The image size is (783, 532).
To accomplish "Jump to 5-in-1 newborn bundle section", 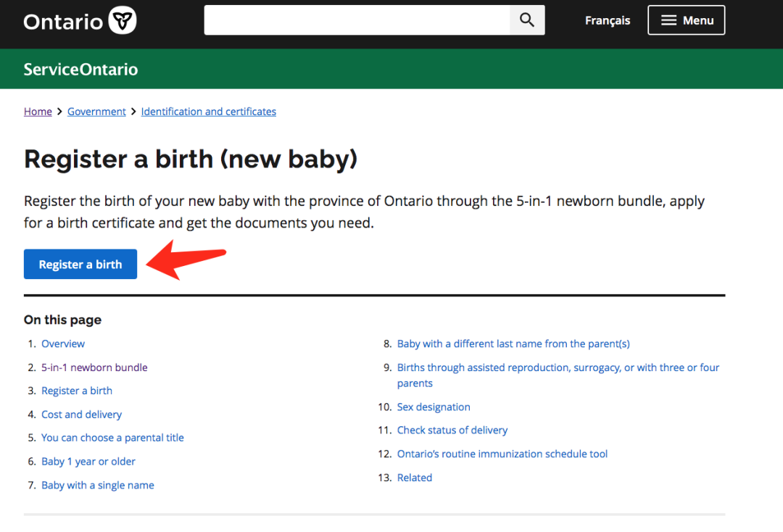I will tap(94, 367).
